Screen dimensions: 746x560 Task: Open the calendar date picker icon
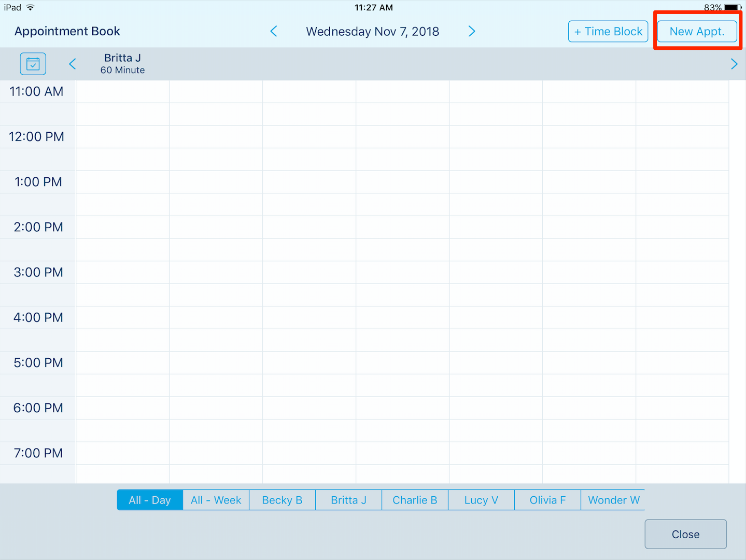pyautogui.click(x=33, y=64)
